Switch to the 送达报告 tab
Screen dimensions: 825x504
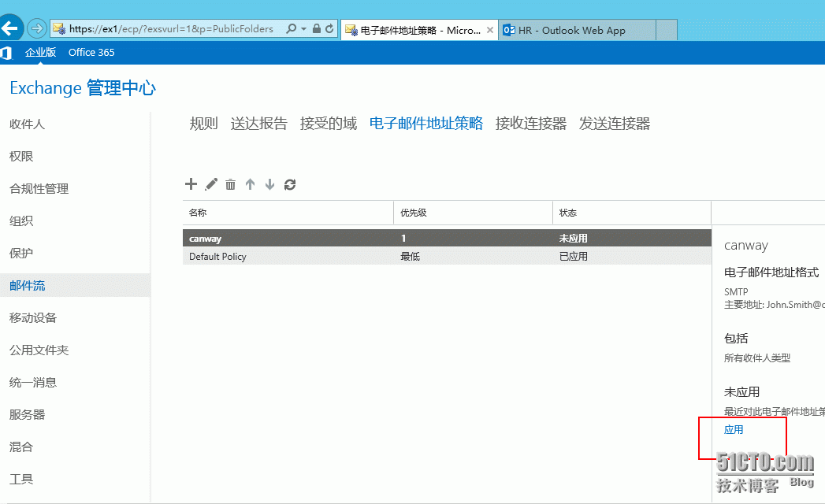click(x=259, y=124)
